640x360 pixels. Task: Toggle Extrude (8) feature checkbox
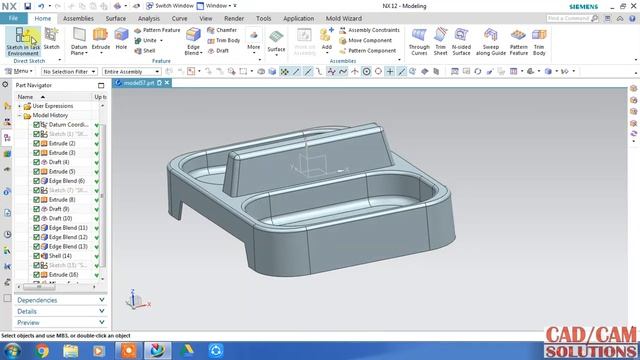36,200
